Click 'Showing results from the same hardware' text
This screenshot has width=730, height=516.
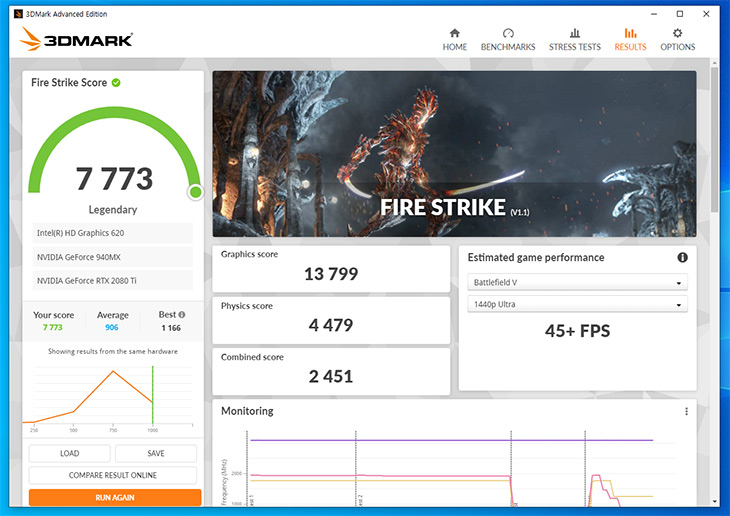coord(113,351)
